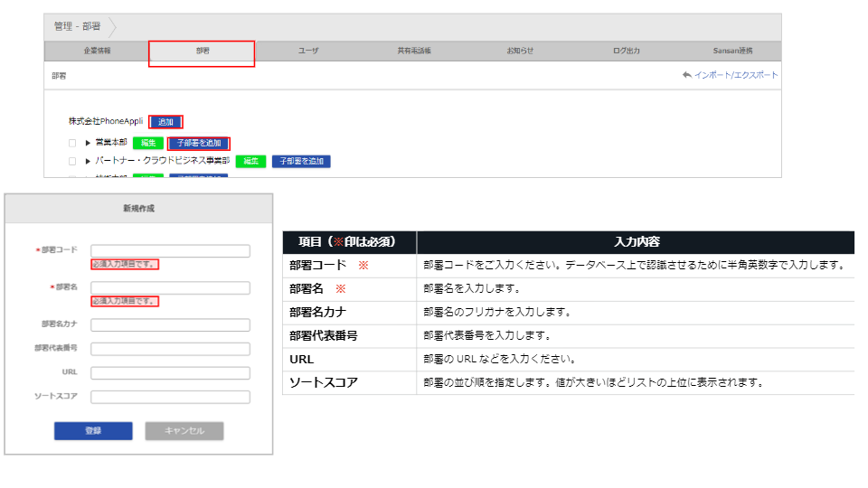
Task: Click 子部署を追加 for パートナー・クラウドビジネス事業部
Action: pos(301,161)
